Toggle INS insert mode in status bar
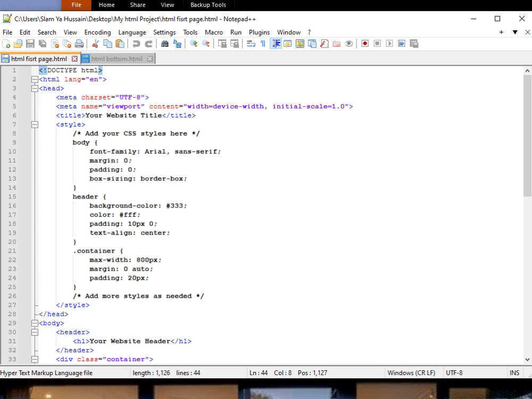532x399 pixels. 514,373
